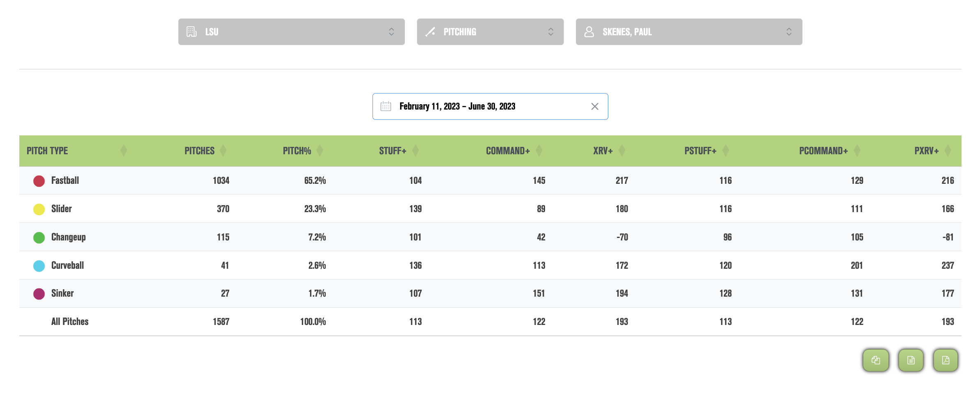This screenshot has width=980, height=398.
Task: Click the PDF export icon
Action: 945,360
